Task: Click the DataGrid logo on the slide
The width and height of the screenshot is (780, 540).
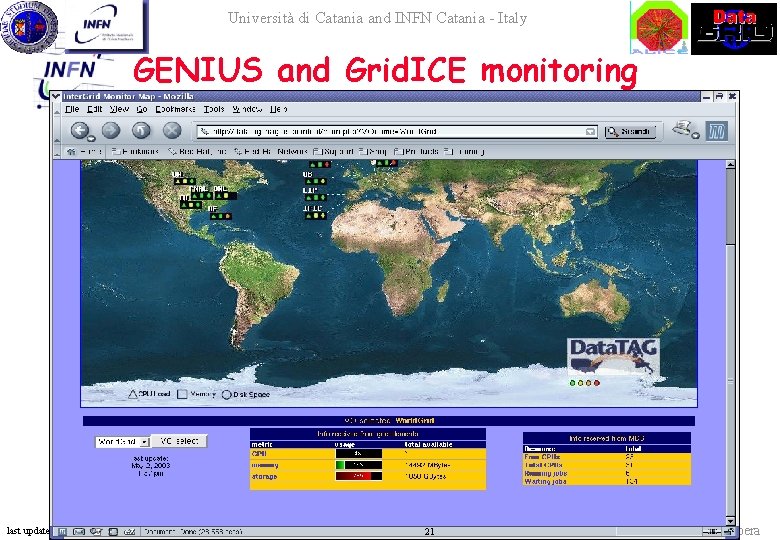Action: pyautogui.click(x=734, y=28)
